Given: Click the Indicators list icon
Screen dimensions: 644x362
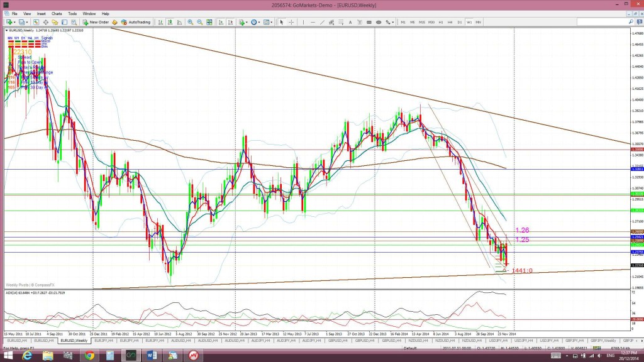Looking at the screenshot, I should coord(241,22).
